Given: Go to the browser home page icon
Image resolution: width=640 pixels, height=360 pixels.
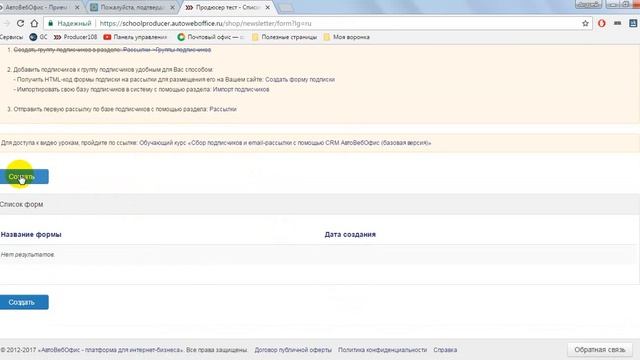Looking at the screenshot, I should click(x=34, y=24).
